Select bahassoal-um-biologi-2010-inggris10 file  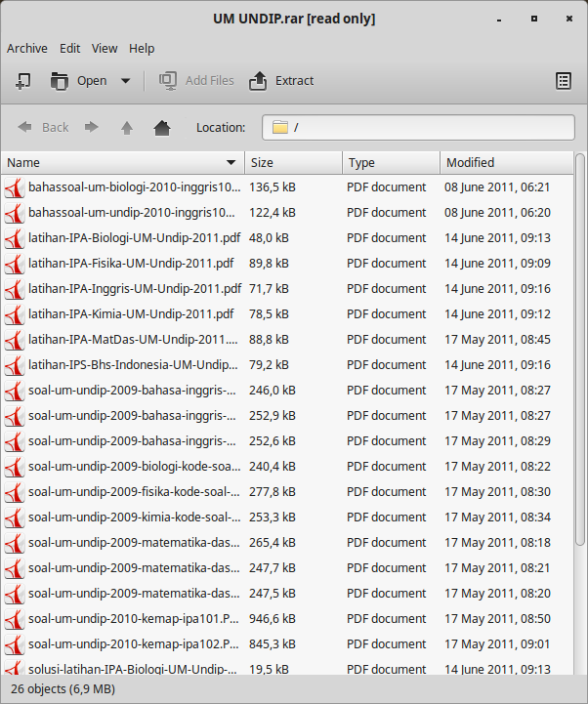click(x=287, y=187)
